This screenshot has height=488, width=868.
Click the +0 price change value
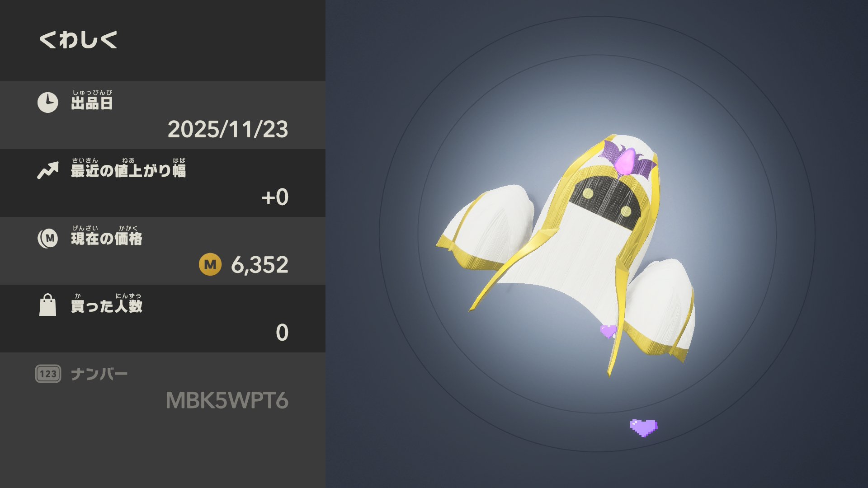point(275,197)
